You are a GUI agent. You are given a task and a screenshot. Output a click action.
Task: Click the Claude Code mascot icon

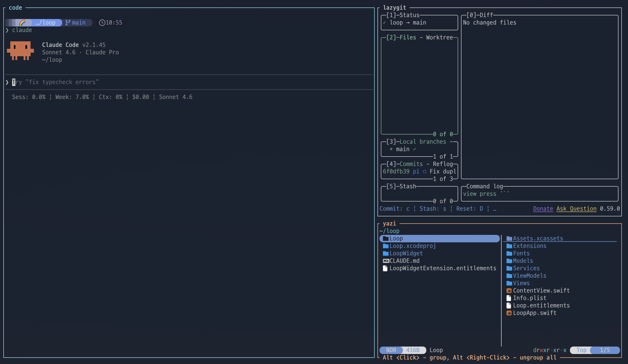[20, 51]
